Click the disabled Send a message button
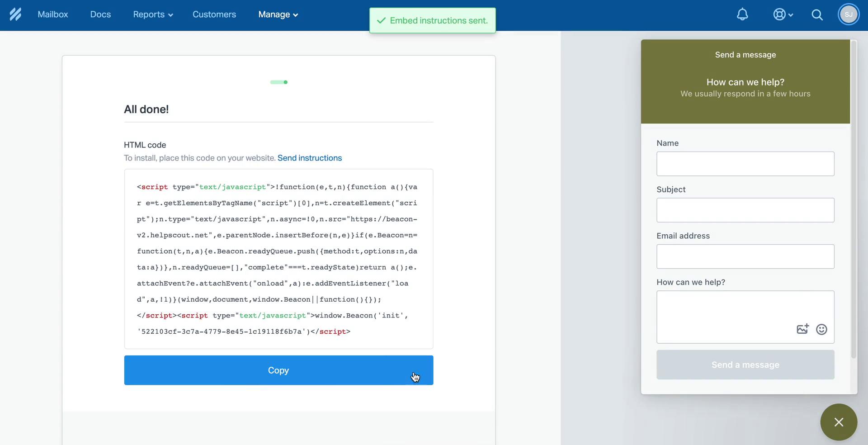The width and height of the screenshot is (868, 445). click(x=745, y=365)
